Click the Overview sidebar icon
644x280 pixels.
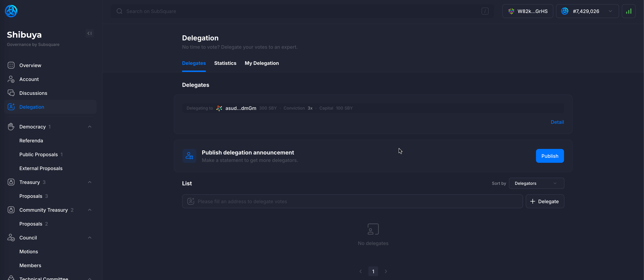[11, 65]
